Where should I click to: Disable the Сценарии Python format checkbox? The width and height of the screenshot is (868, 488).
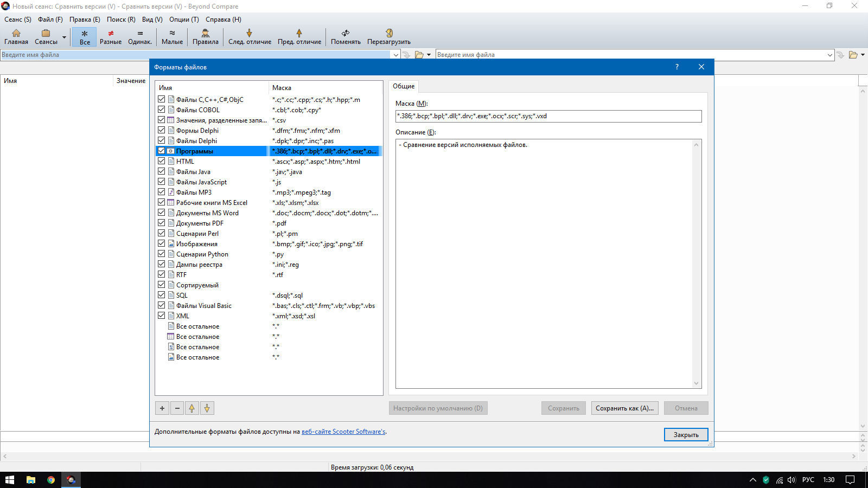162,254
